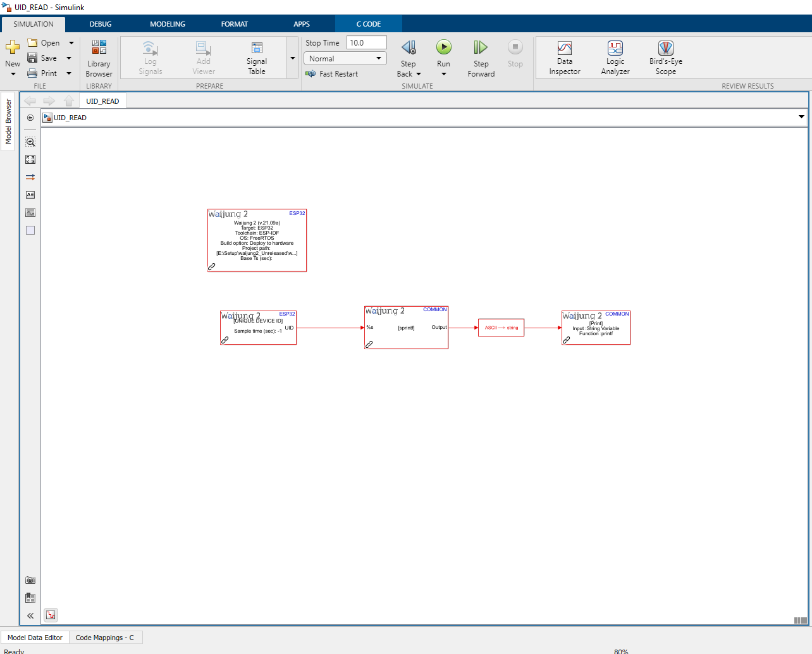The width and height of the screenshot is (812, 654).
Task: Click the Up to parent arrow
Action: coord(69,101)
